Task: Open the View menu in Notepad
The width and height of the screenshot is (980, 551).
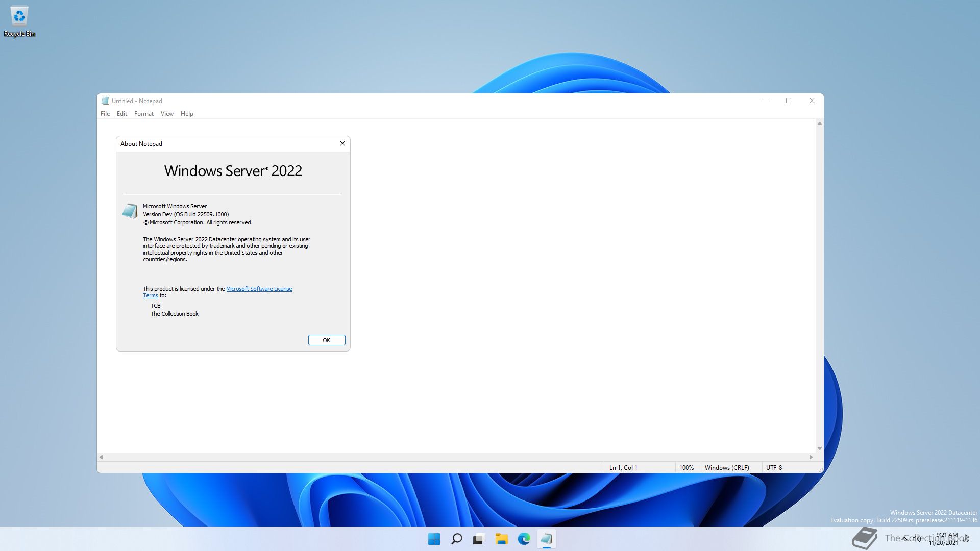Action: (167, 114)
